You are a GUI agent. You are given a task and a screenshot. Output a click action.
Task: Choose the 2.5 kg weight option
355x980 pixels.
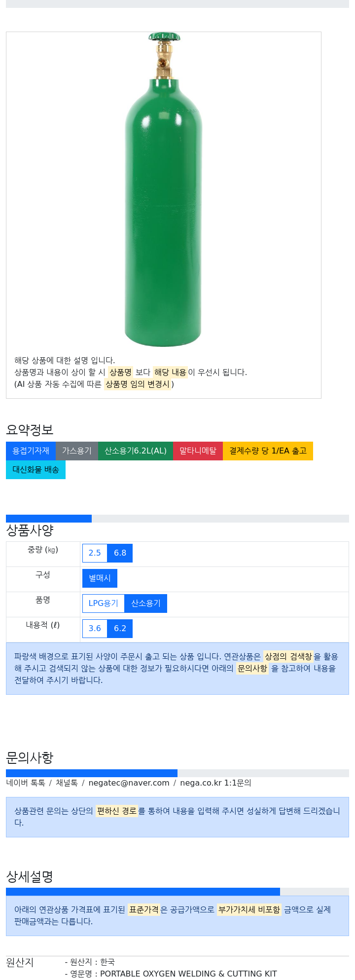click(95, 553)
